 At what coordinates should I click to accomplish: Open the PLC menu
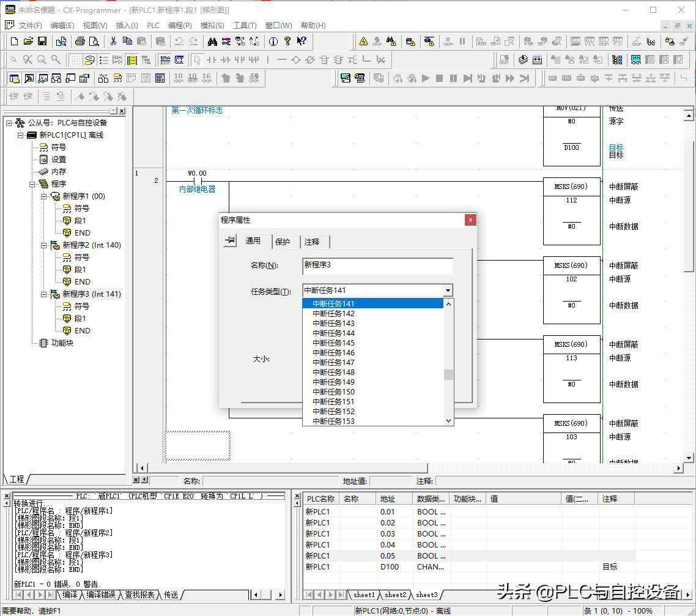pyautogui.click(x=153, y=26)
